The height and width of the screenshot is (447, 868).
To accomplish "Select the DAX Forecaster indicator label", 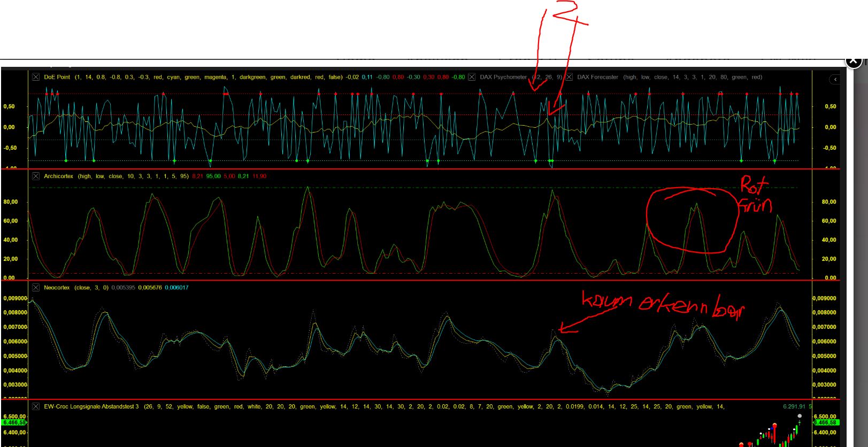I will coord(597,77).
